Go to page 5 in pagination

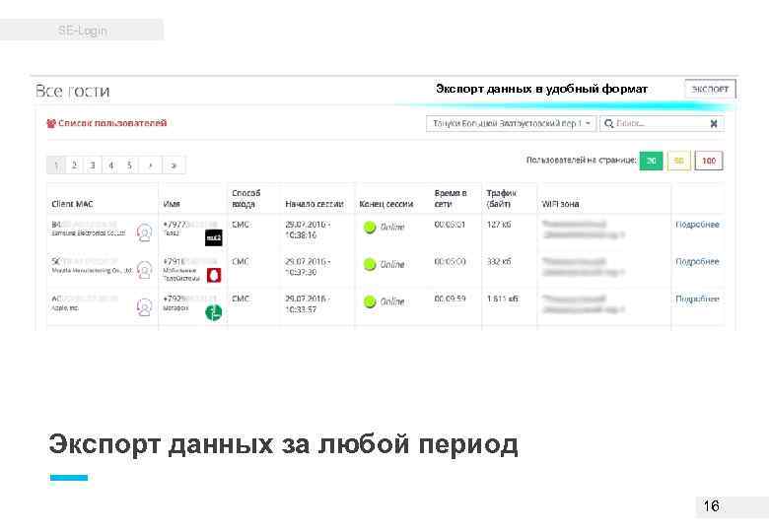[x=129, y=166]
